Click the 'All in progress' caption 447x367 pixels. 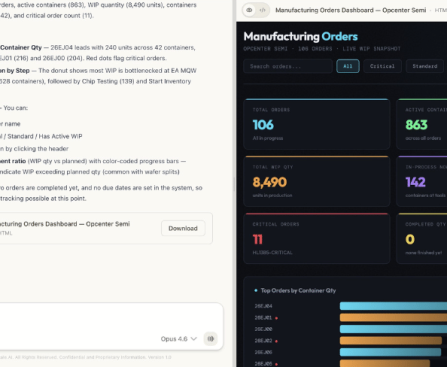tap(268, 138)
